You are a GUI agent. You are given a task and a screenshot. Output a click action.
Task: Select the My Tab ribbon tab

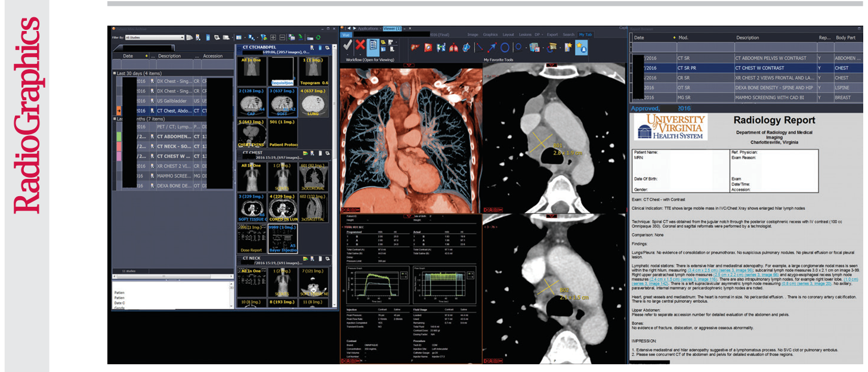[585, 35]
